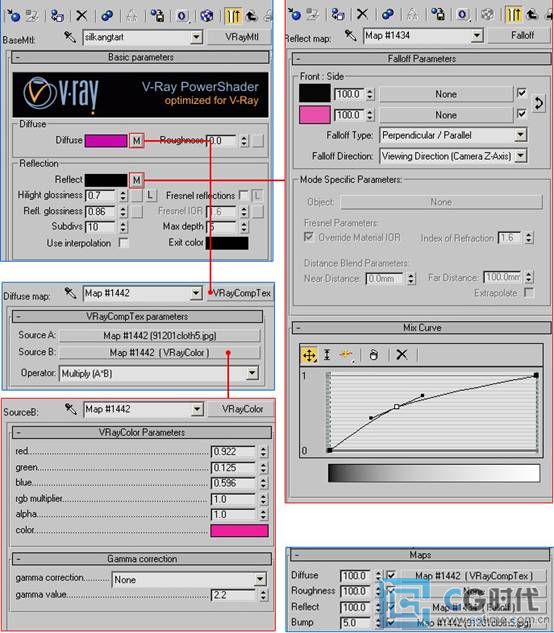Click Reset Map X icon in VRayMtl panel
This screenshot has width=554, height=633.
(82, 16)
